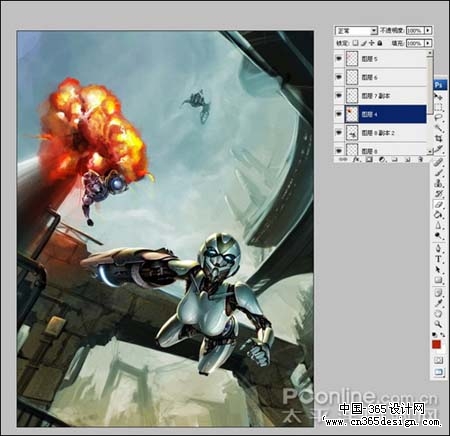
Task: Change the screen mode
Action: click(438, 372)
